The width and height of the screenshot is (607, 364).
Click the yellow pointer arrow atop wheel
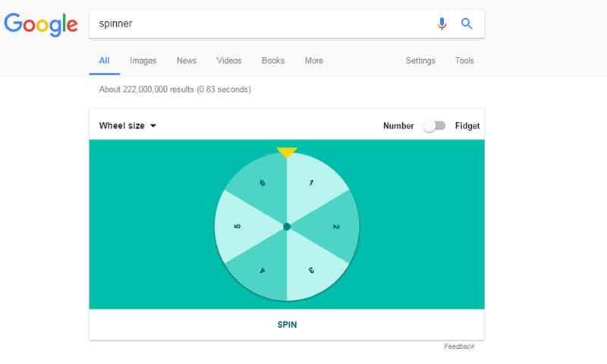coord(287,152)
